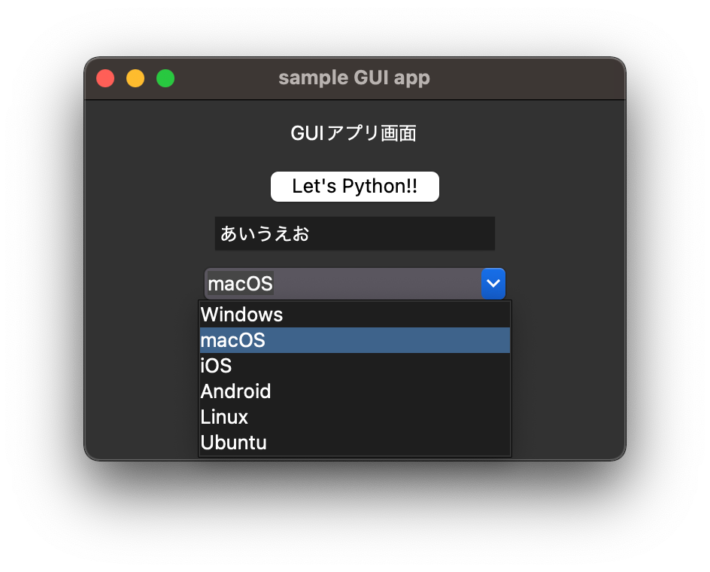The width and height of the screenshot is (710, 572).
Task: Click dark window background beside Let's Python!! button
Action: point(530,187)
